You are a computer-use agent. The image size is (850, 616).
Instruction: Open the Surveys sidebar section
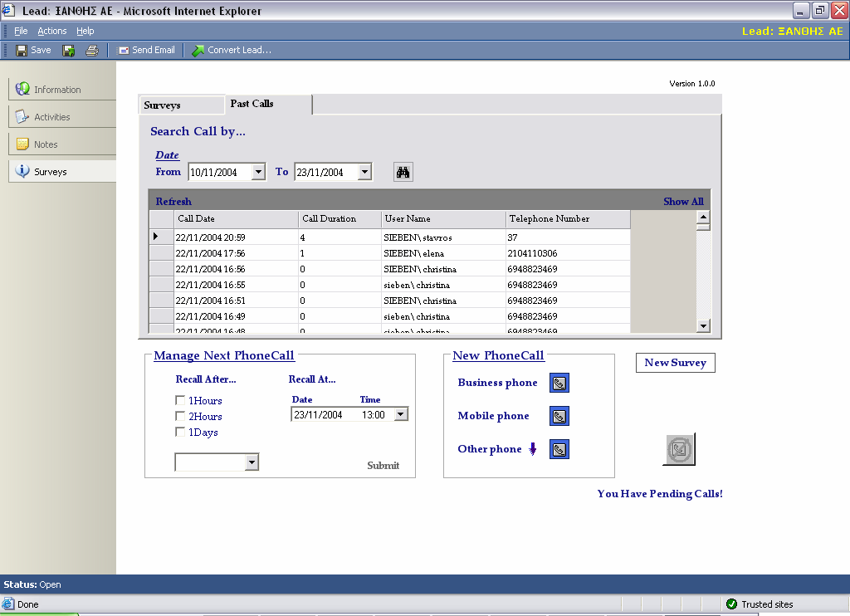tap(62, 171)
